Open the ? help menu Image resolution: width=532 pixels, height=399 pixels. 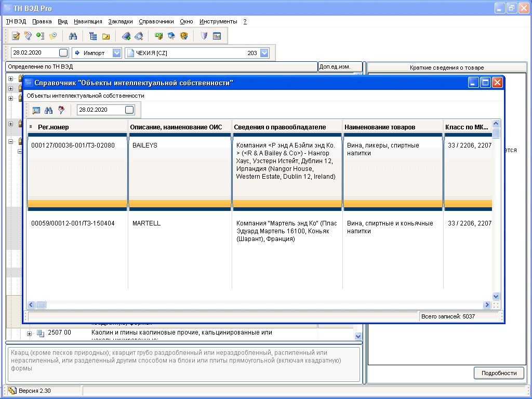[x=245, y=21]
